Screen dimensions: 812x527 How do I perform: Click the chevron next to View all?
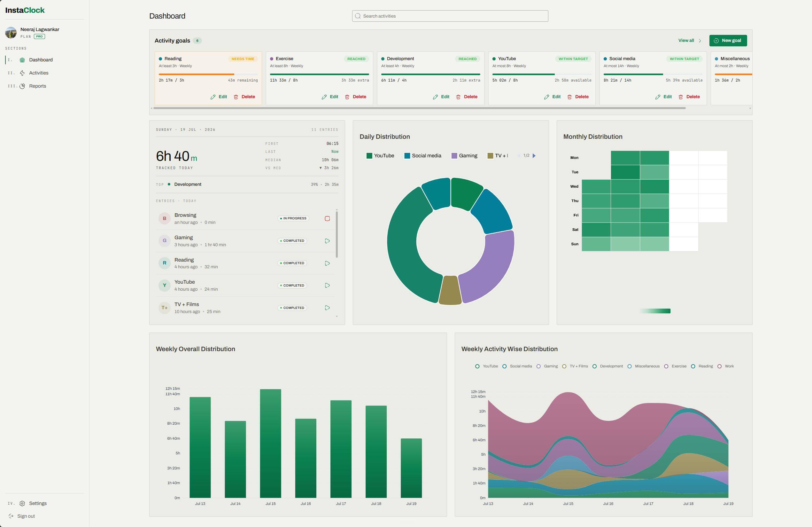[x=700, y=41]
